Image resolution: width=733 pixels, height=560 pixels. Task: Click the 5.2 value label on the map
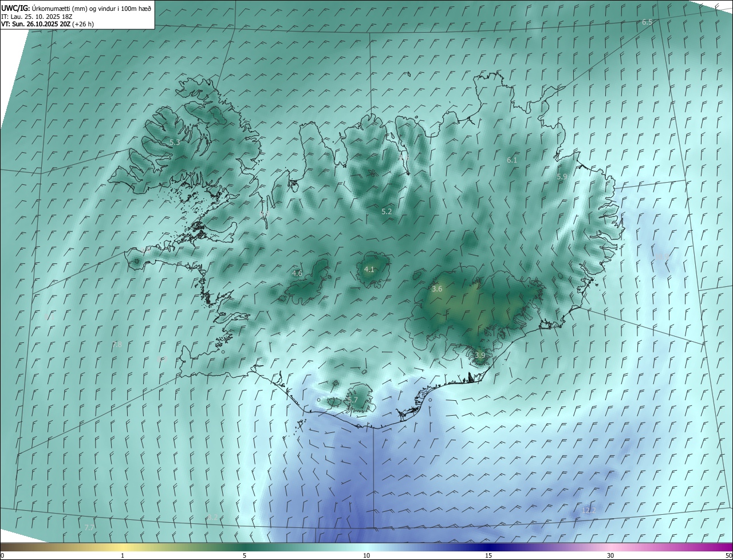point(387,212)
